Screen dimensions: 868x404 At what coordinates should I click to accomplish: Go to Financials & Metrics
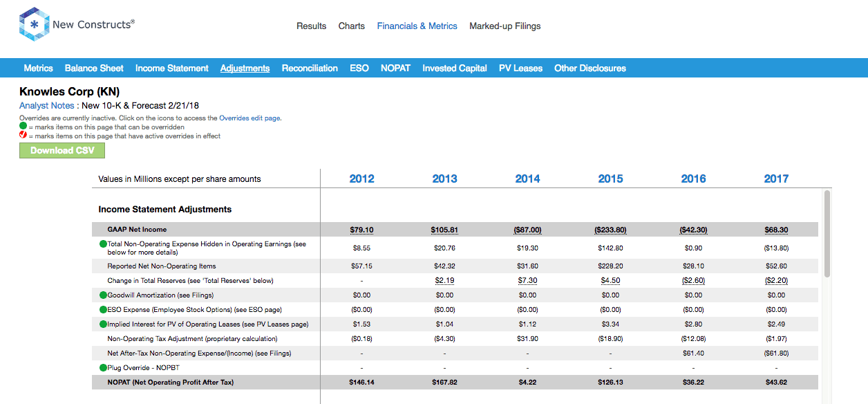click(417, 26)
